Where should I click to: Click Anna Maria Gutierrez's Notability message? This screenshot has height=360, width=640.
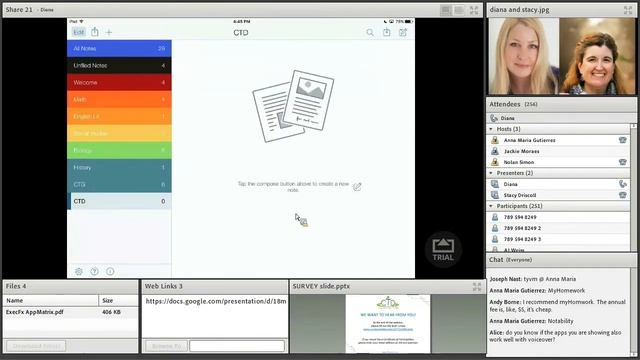pyautogui.click(x=531, y=321)
